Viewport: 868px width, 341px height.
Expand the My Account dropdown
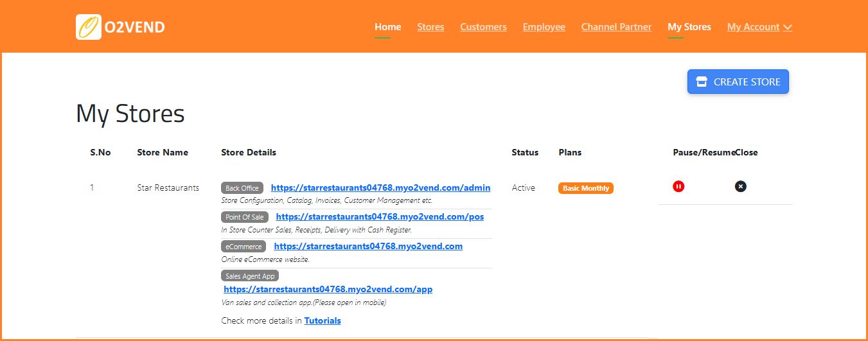point(759,27)
